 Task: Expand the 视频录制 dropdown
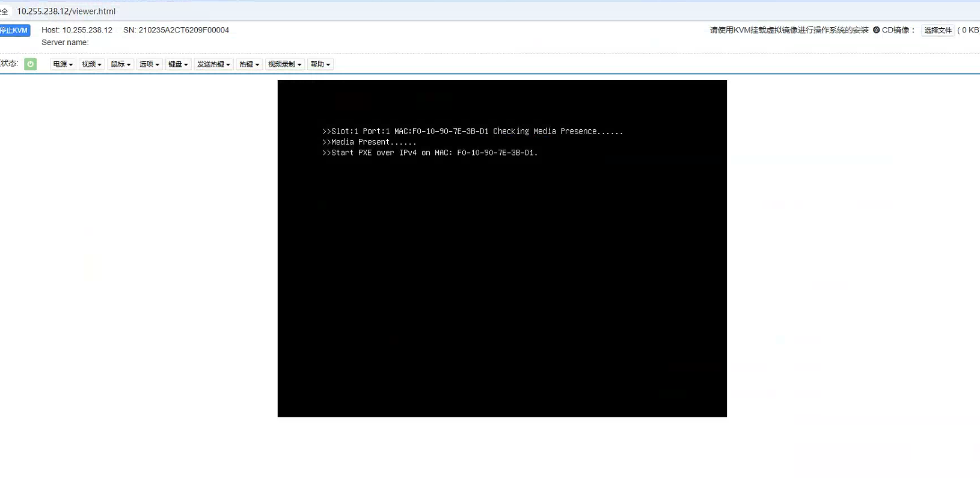(x=284, y=64)
